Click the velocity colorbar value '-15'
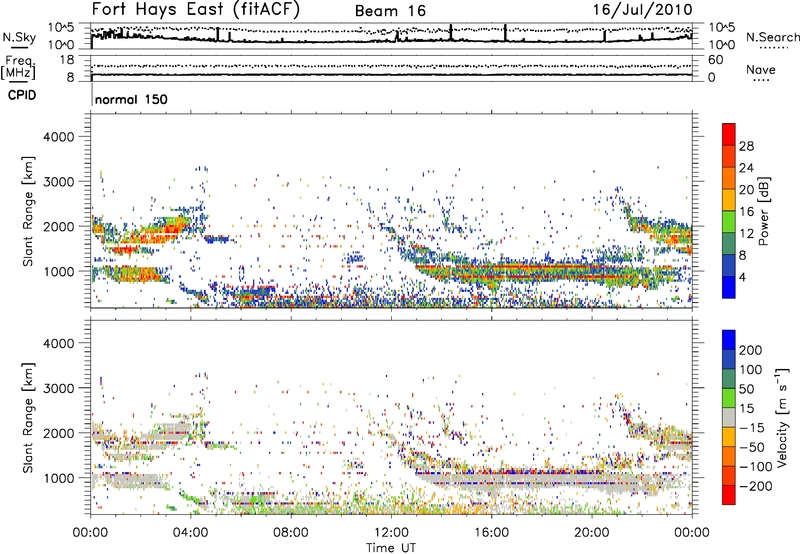The image size is (800, 554). (752, 428)
